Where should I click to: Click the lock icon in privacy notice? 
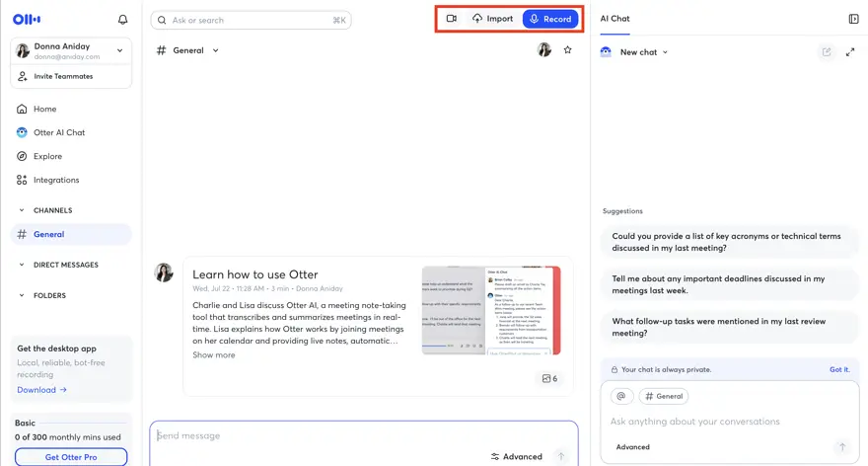click(x=614, y=369)
